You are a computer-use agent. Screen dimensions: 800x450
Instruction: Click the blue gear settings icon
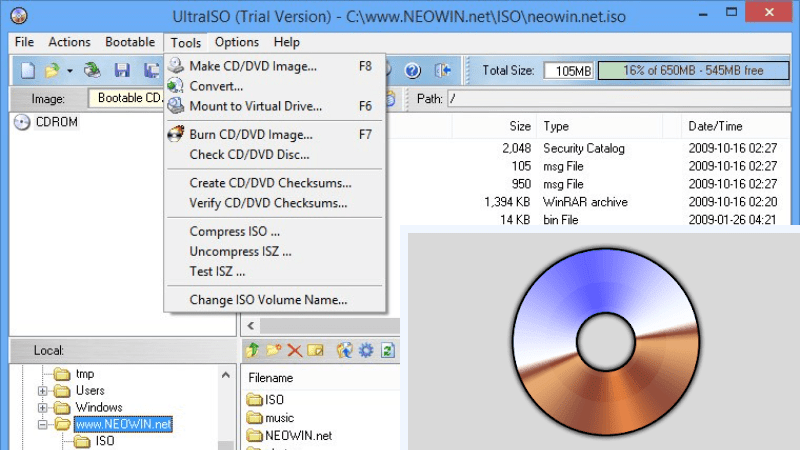coord(366,350)
